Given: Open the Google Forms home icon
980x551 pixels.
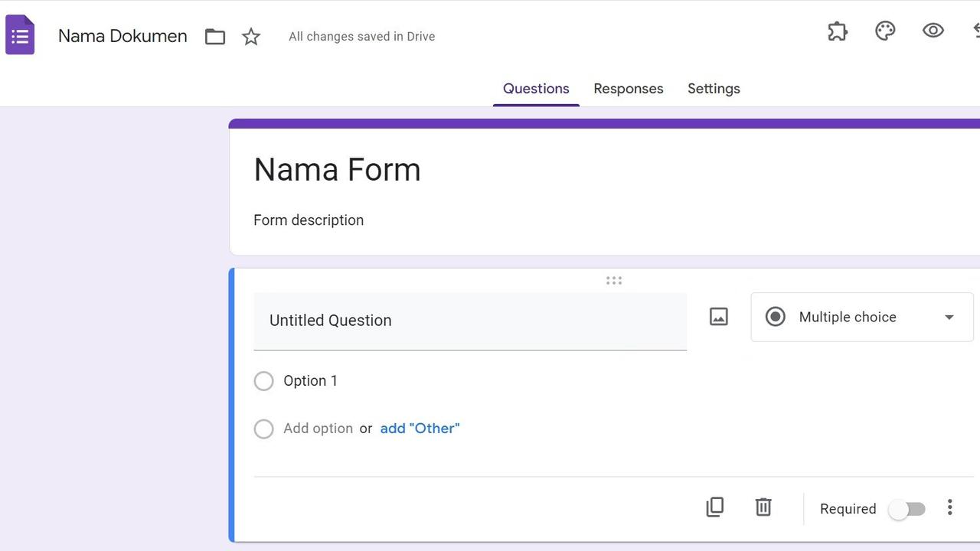Looking at the screenshot, I should coord(19,34).
